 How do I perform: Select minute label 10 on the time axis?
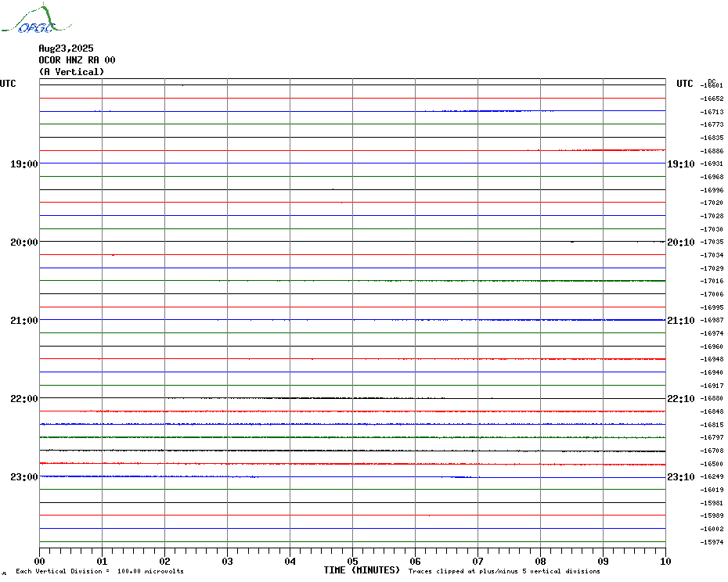coord(666,561)
